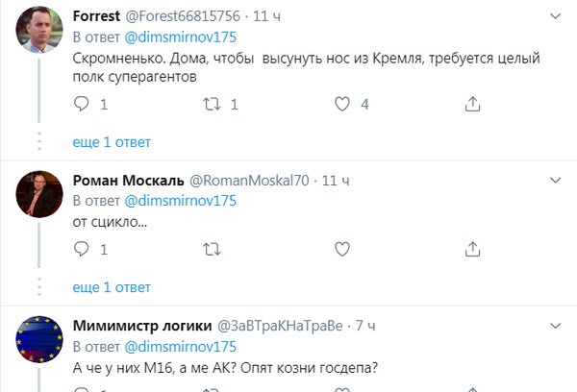This screenshot has height=392, width=577.
Task: Click Роман Москаль's profile avatar
Action: [x=39, y=196]
